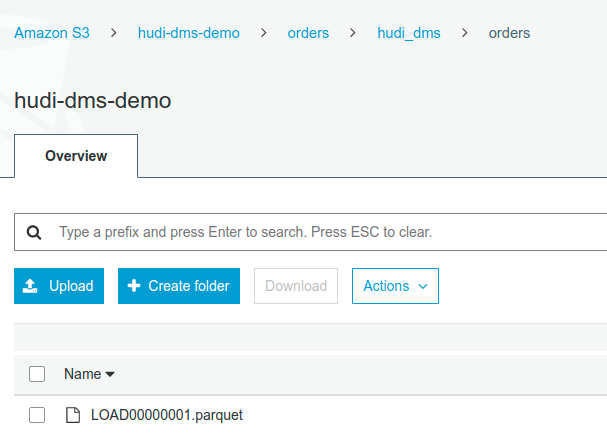The width and height of the screenshot is (607, 436).
Task: Click the upload arrow icon
Action: (30, 286)
